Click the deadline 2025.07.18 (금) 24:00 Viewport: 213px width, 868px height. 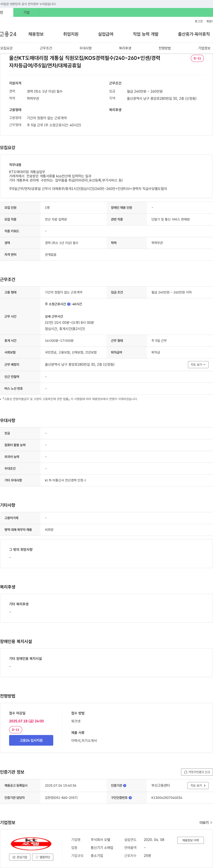tap(26, 721)
